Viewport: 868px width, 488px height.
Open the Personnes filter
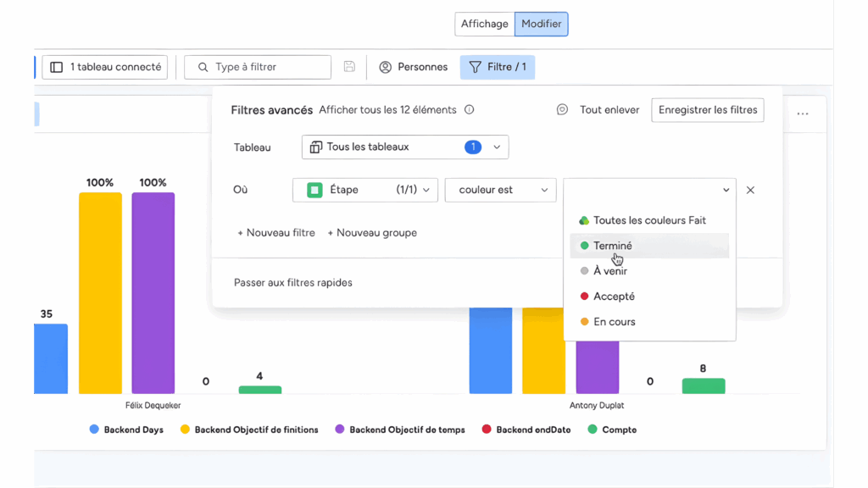414,67
